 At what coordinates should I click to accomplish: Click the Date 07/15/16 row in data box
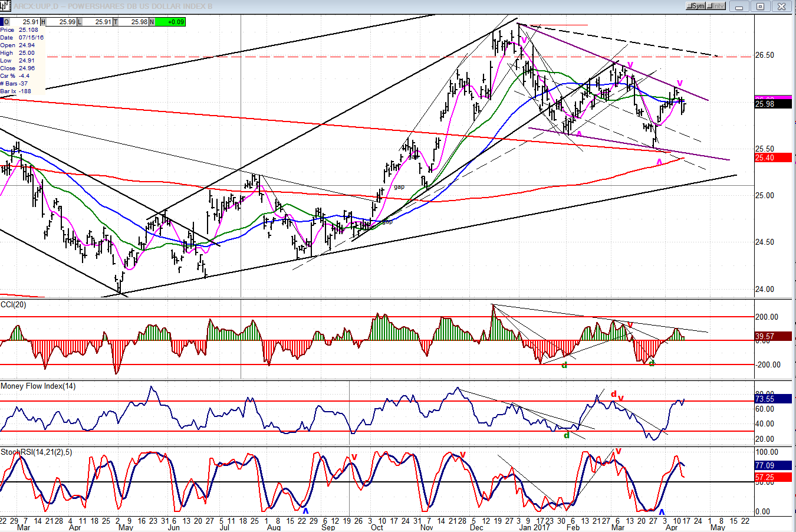(x=22, y=38)
